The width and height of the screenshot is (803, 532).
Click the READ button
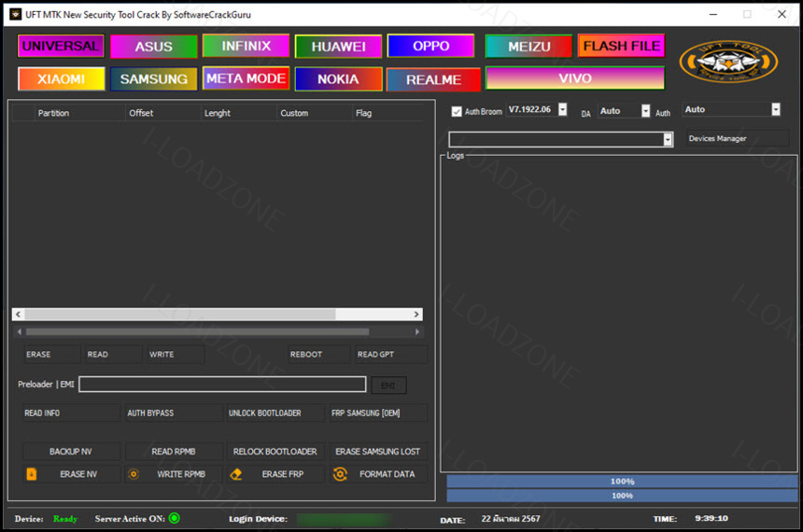pos(113,355)
